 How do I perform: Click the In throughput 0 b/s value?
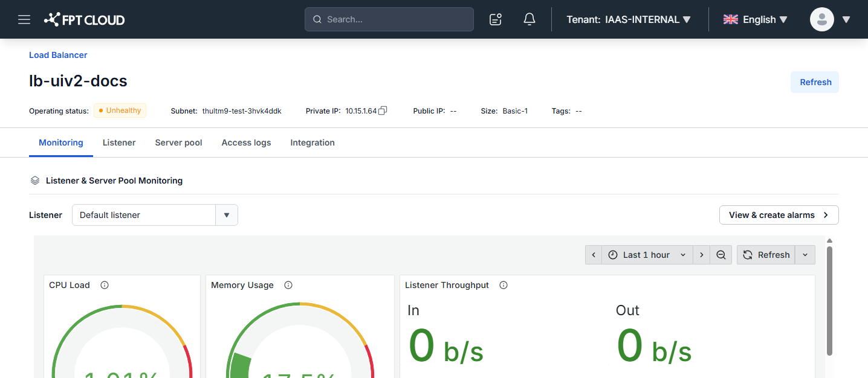point(446,346)
